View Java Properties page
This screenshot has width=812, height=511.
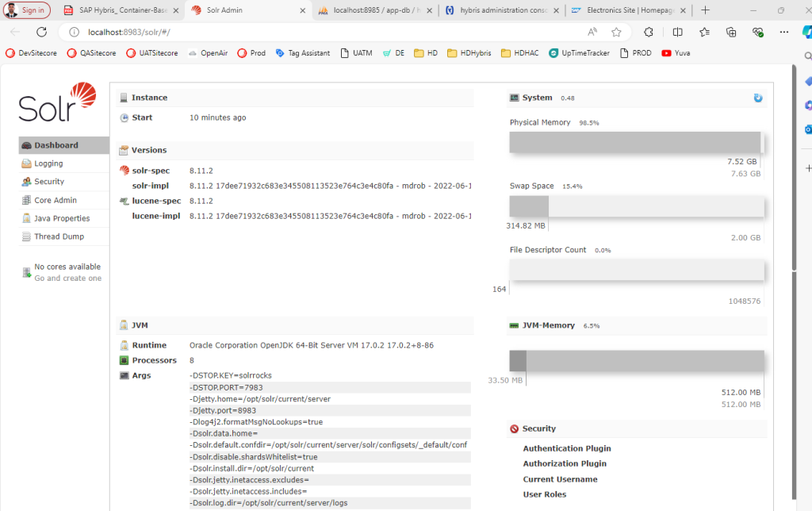pos(61,218)
